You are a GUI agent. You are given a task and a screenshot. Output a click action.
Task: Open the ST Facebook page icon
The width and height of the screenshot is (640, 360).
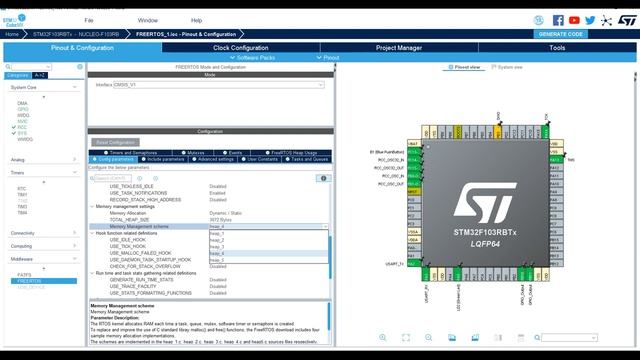coord(558,20)
